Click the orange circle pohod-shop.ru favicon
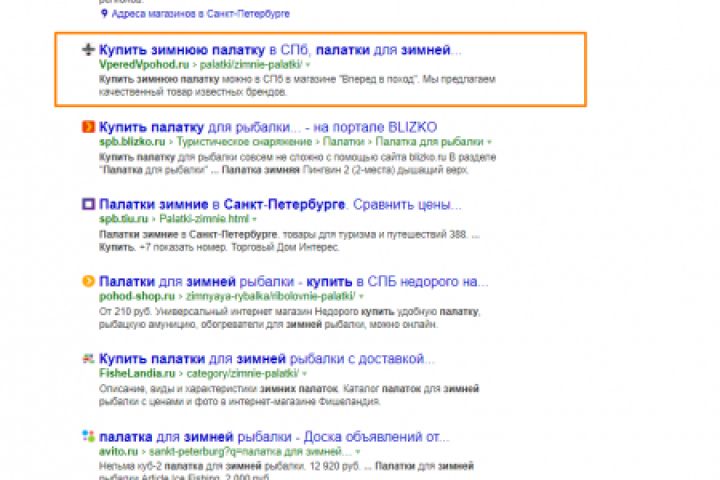Viewport: 720px width, 480px height. tap(88, 281)
